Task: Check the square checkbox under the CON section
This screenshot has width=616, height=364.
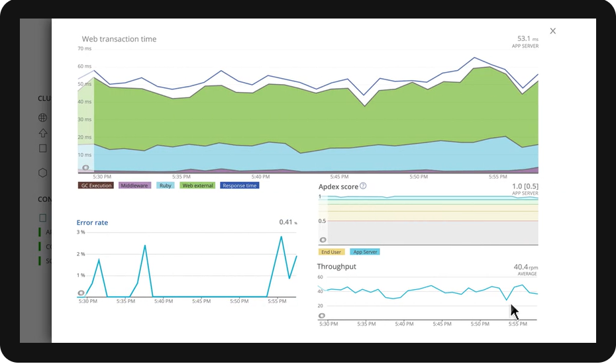Action: [43, 218]
